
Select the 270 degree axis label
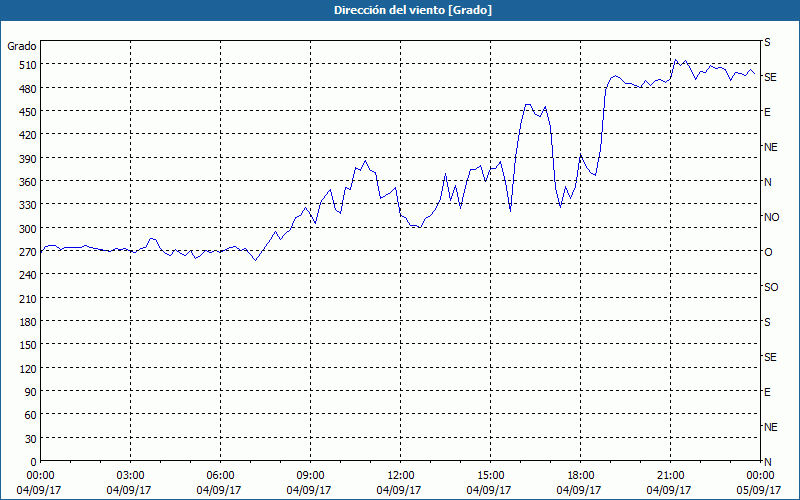click(29, 252)
